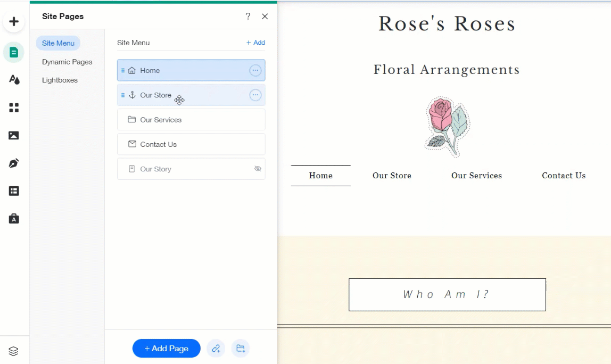Open the Site Design icon
The width and height of the screenshot is (611, 364).
tap(14, 80)
